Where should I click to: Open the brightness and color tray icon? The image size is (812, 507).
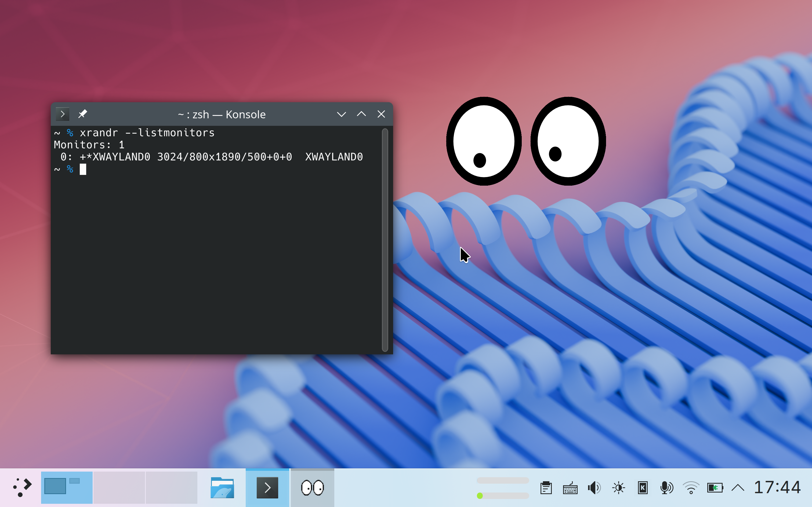click(618, 488)
